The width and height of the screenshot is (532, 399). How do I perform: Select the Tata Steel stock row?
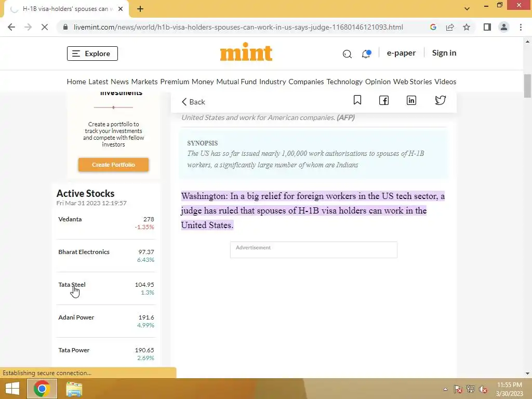pos(106,288)
